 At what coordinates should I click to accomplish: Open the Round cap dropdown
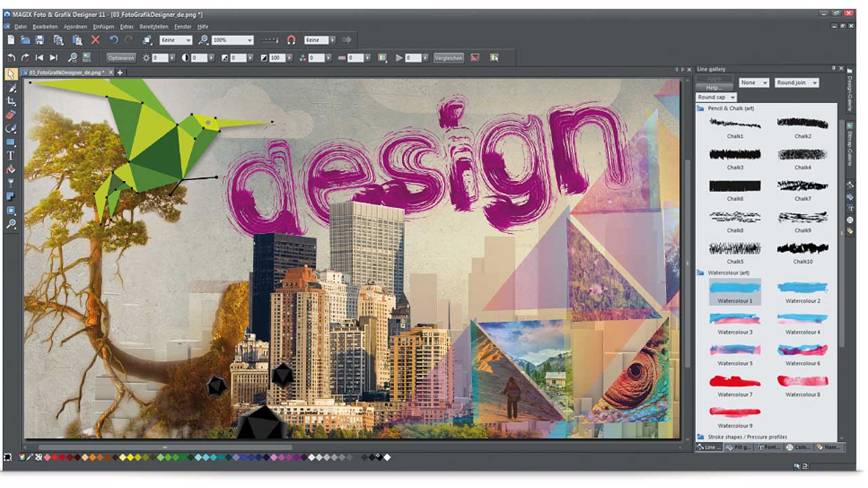[x=716, y=98]
